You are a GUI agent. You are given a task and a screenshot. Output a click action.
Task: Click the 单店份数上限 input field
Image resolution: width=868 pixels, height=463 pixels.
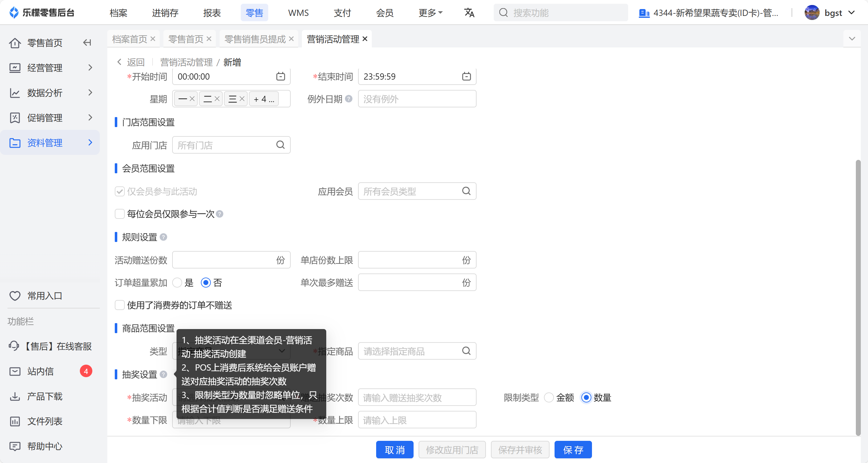click(417, 260)
